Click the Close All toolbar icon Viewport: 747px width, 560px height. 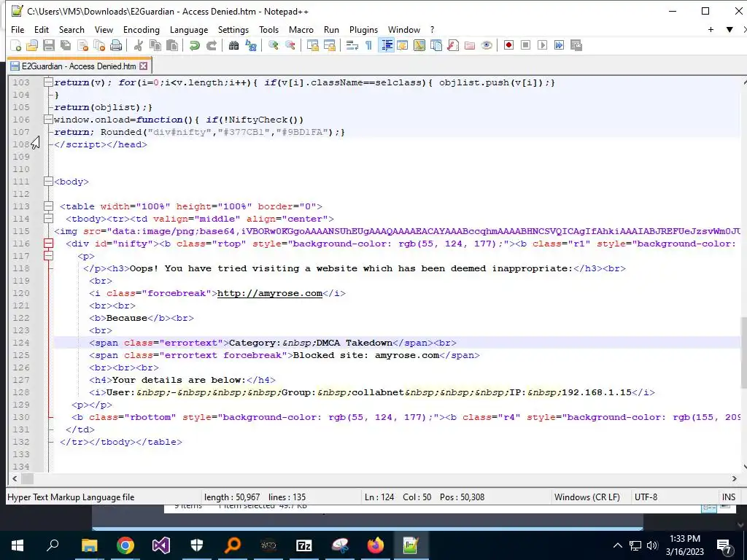point(99,45)
